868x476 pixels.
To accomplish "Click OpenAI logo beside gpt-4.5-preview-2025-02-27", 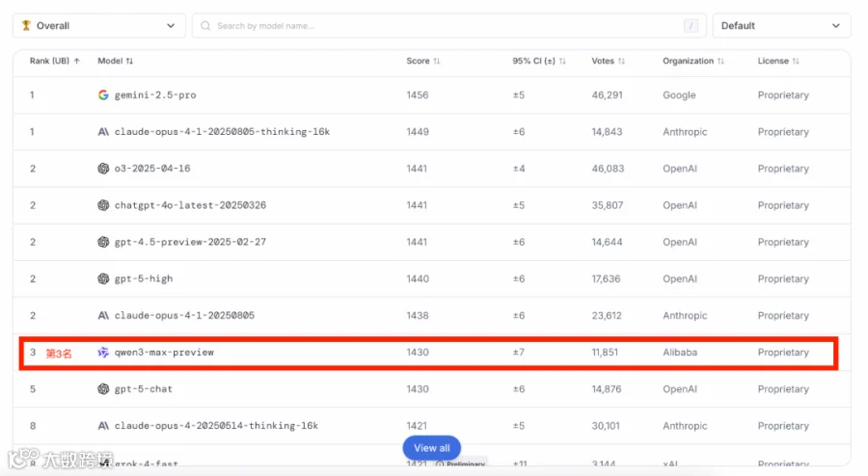I will [103, 242].
